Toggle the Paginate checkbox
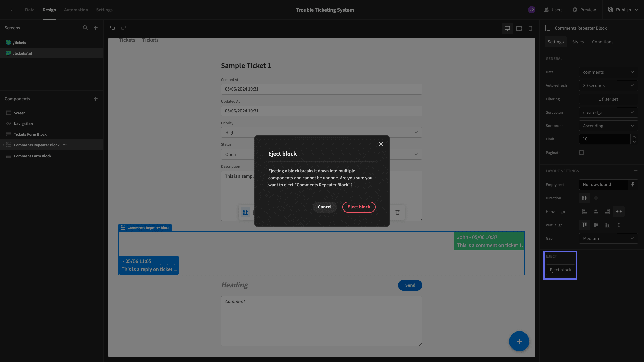 (581, 153)
